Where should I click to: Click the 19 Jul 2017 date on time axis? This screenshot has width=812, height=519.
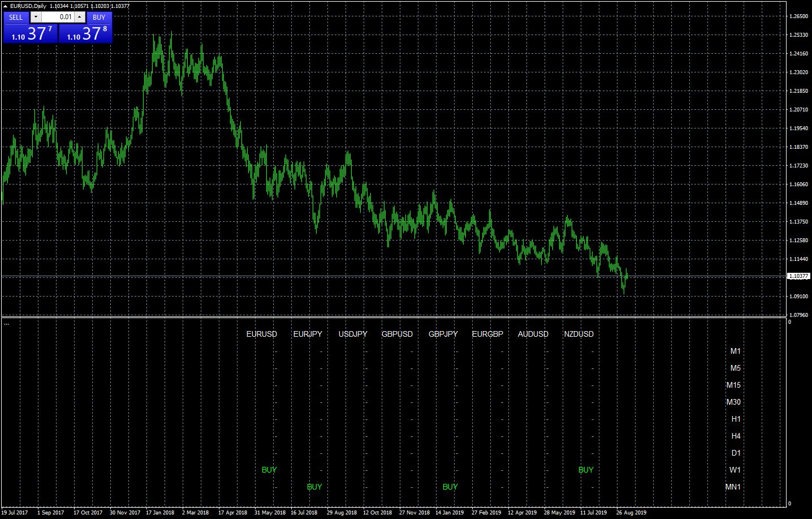tap(15, 513)
